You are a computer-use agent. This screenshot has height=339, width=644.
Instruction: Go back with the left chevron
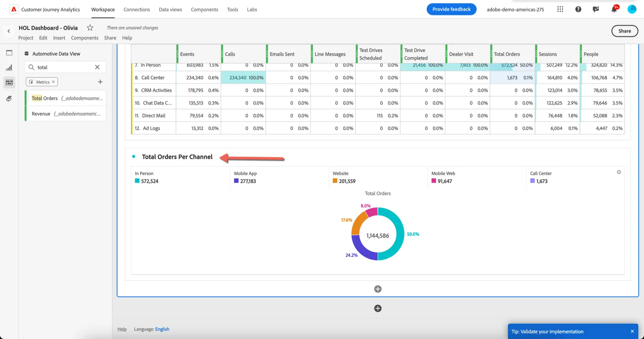point(9,31)
